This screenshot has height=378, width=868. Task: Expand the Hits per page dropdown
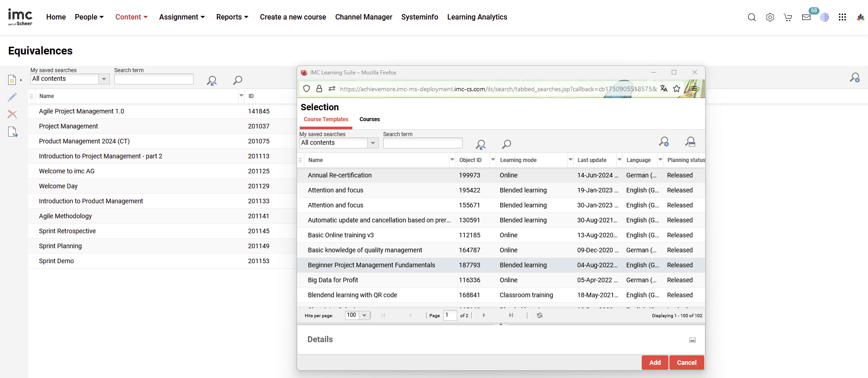click(x=365, y=315)
